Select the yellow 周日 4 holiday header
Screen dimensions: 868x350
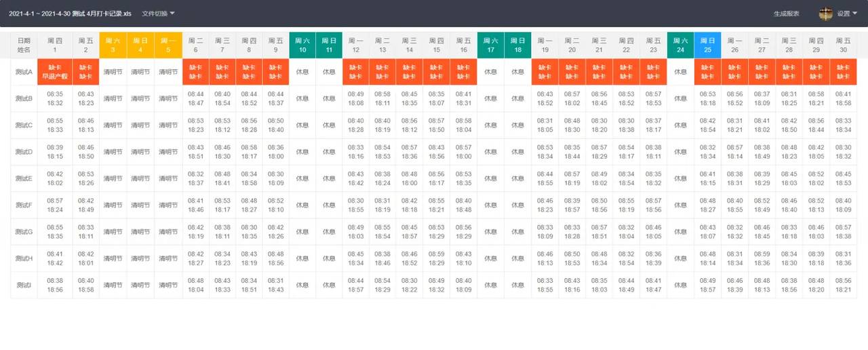tap(140, 45)
